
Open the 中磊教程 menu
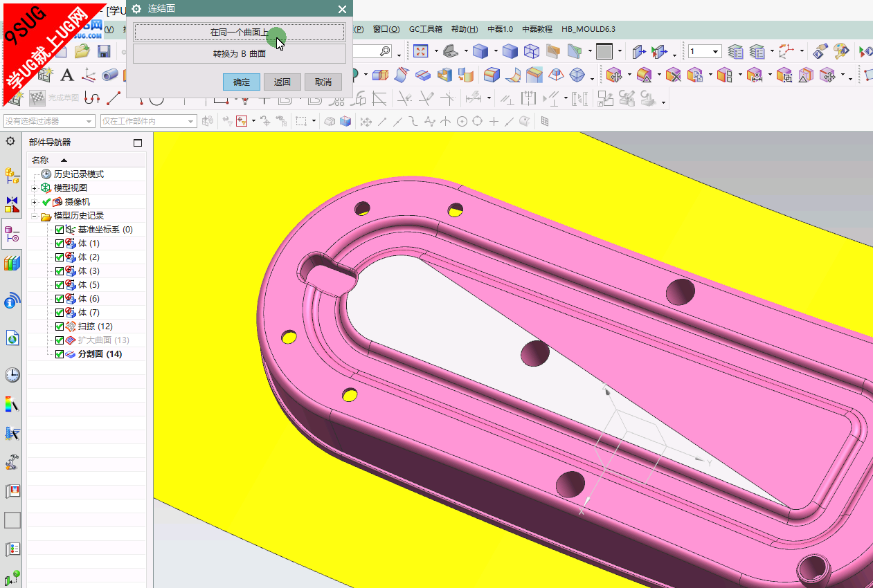coord(537,29)
